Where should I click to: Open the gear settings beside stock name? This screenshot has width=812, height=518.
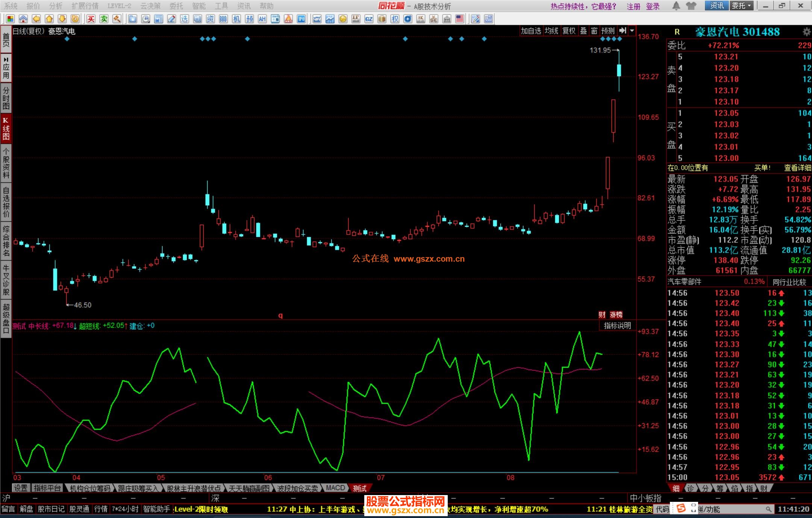tap(806, 32)
